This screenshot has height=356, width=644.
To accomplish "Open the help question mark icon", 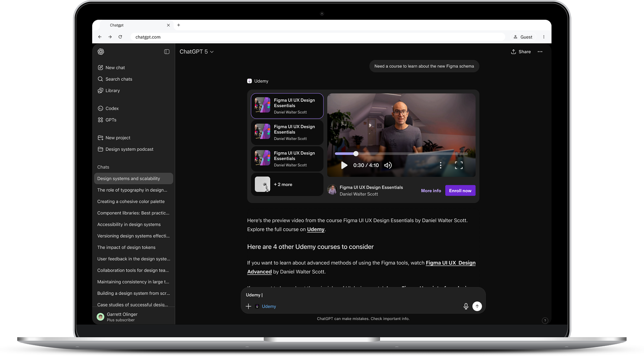I will pyautogui.click(x=545, y=320).
